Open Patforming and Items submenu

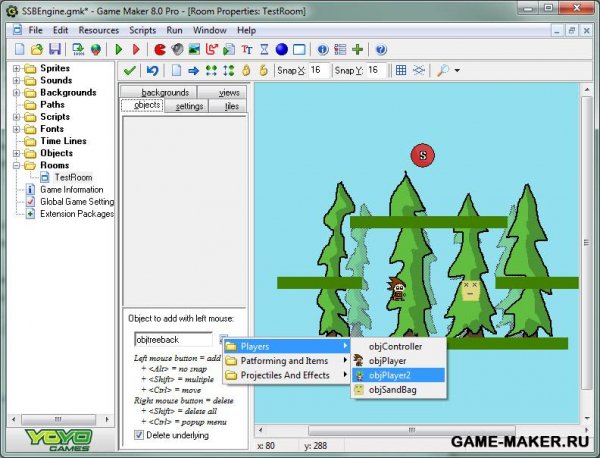tap(287, 361)
